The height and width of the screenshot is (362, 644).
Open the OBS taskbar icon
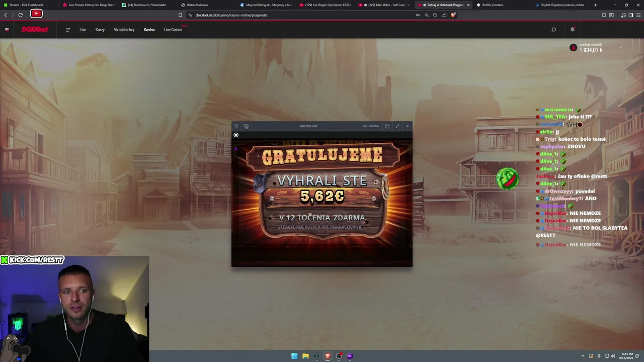(x=339, y=356)
